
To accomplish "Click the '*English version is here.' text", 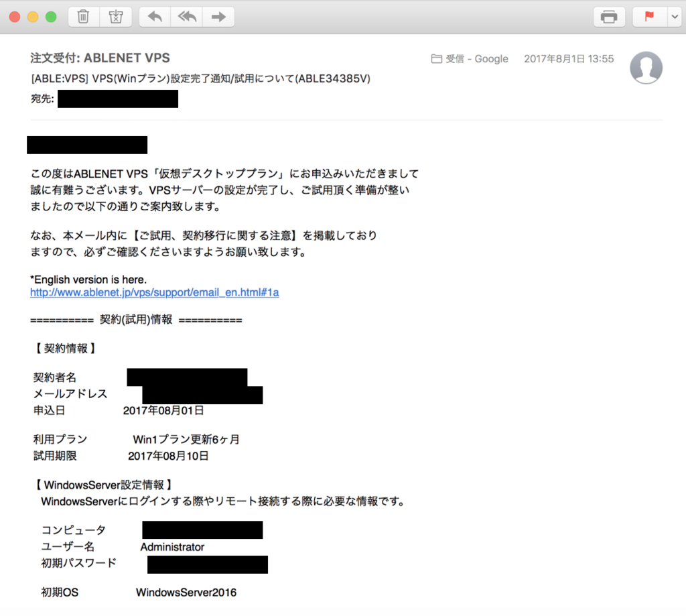I will point(88,280).
